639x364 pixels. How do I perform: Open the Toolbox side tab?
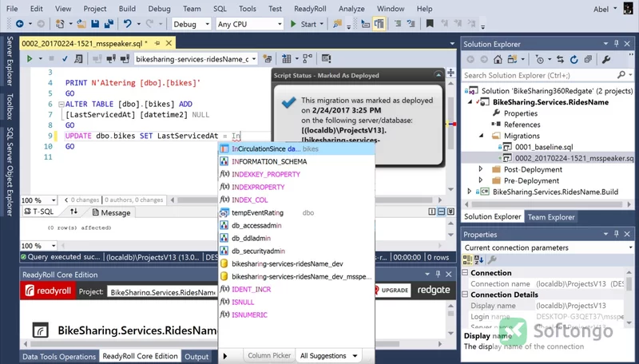10,106
